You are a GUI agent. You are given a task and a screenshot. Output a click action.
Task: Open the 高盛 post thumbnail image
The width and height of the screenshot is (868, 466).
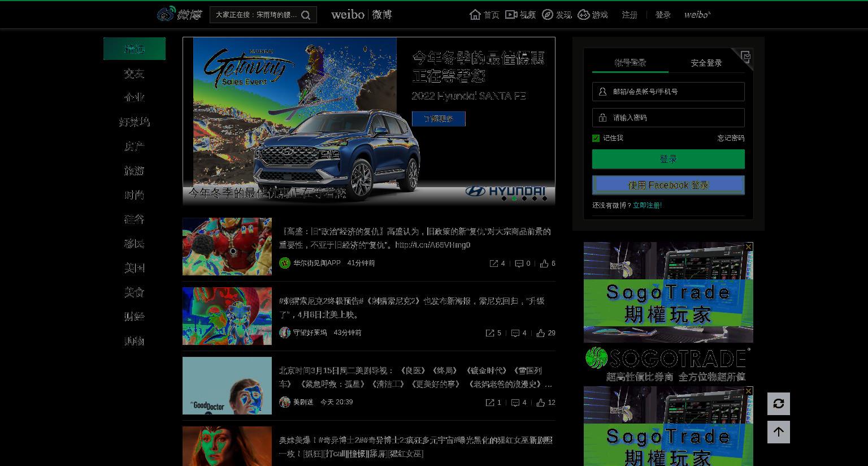(x=227, y=247)
